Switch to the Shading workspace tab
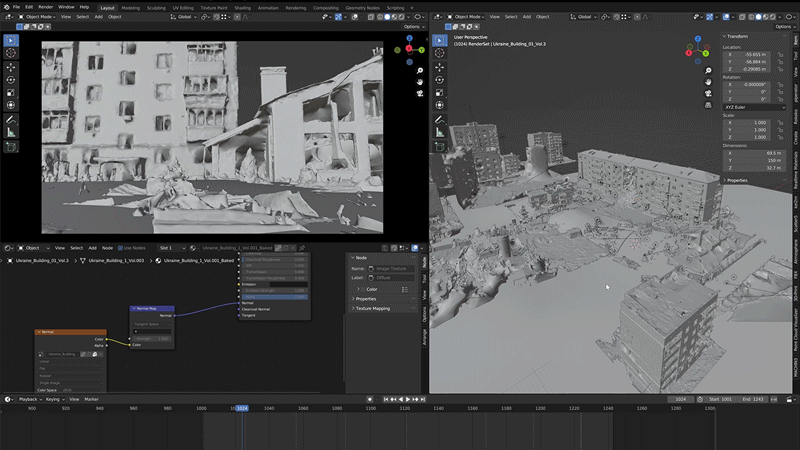The width and height of the screenshot is (800, 450). click(242, 8)
